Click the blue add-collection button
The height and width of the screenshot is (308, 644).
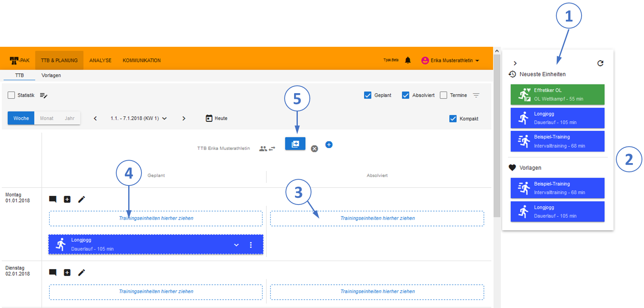click(295, 144)
